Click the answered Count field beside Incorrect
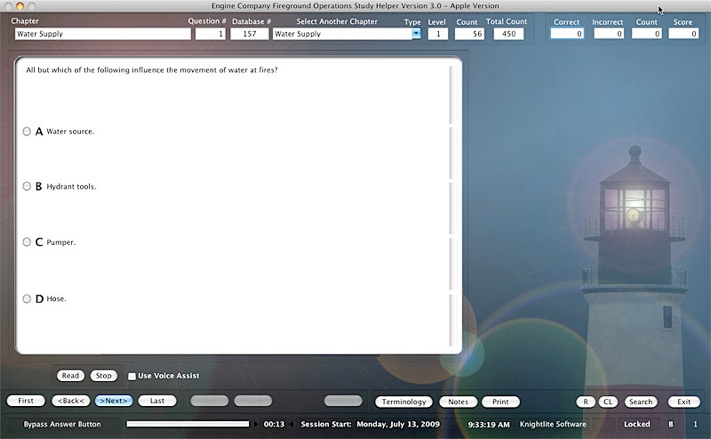 pyautogui.click(x=647, y=34)
